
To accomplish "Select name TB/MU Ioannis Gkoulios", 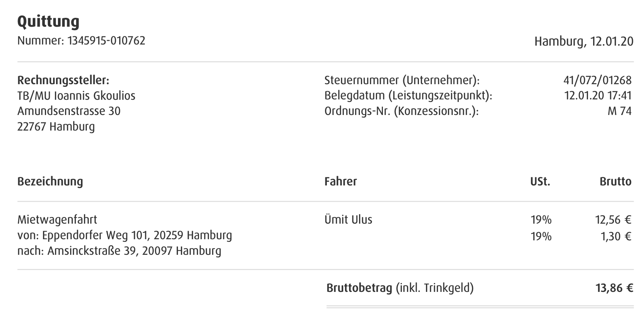I will coord(76,96).
